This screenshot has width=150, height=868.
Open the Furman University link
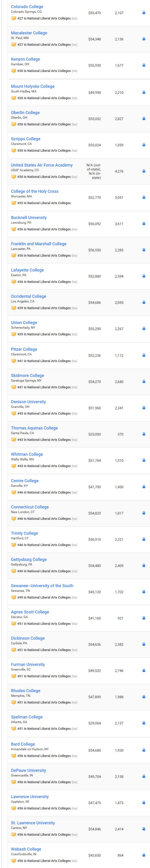click(28, 665)
